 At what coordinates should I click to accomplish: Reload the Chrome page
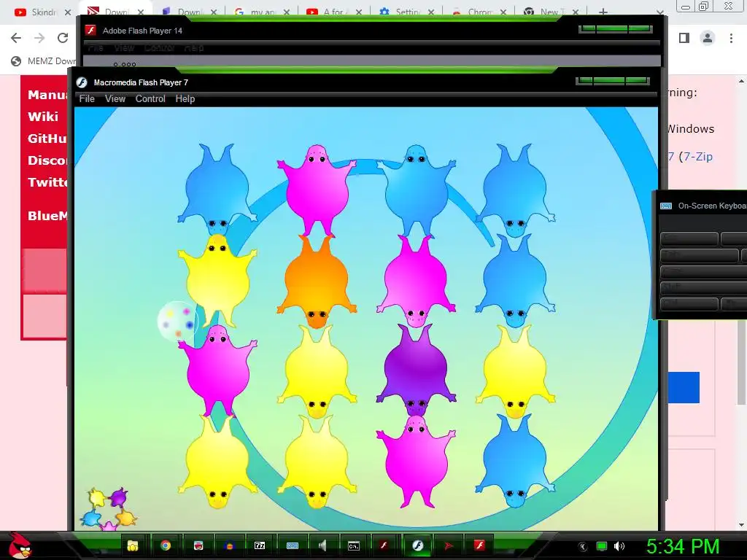click(x=63, y=38)
